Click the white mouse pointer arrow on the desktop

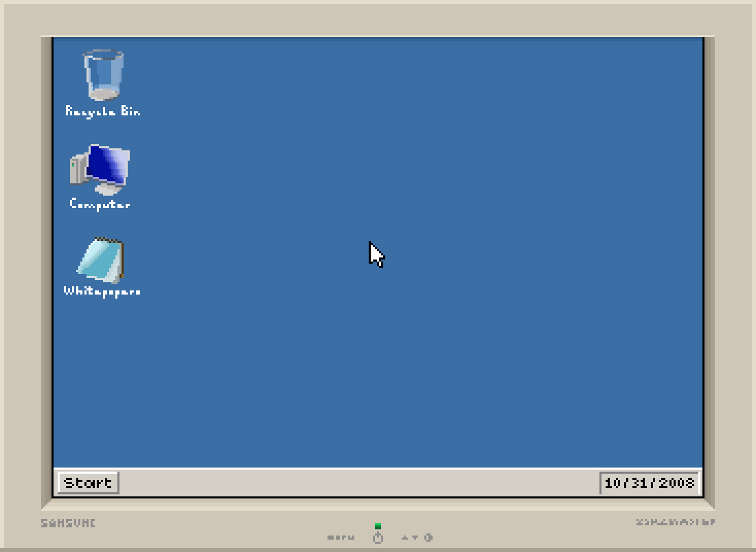(x=376, y=254)
